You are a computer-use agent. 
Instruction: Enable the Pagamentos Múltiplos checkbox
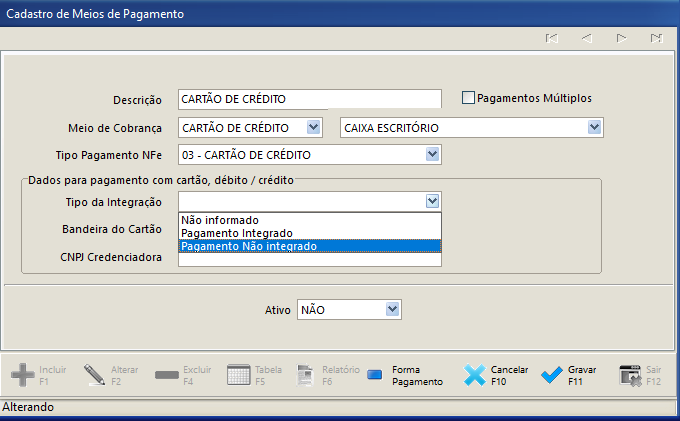[468, 98]
